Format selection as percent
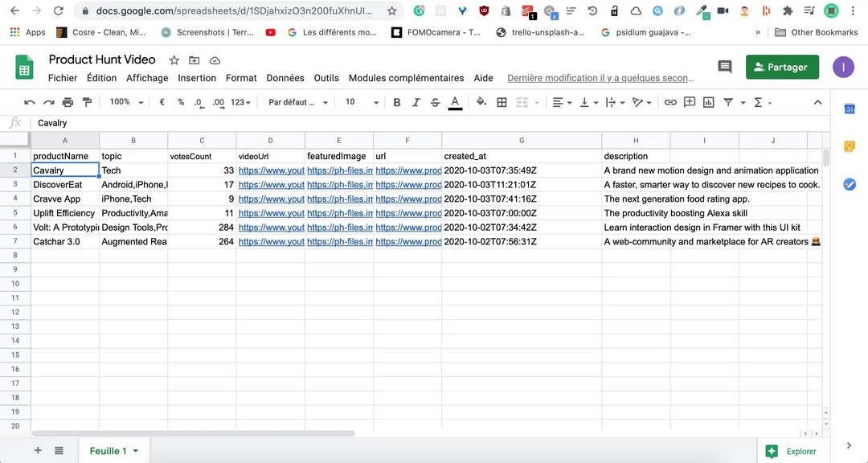This screenshot has width=868, height=463. pyautogui.click(x=181, y=102)
